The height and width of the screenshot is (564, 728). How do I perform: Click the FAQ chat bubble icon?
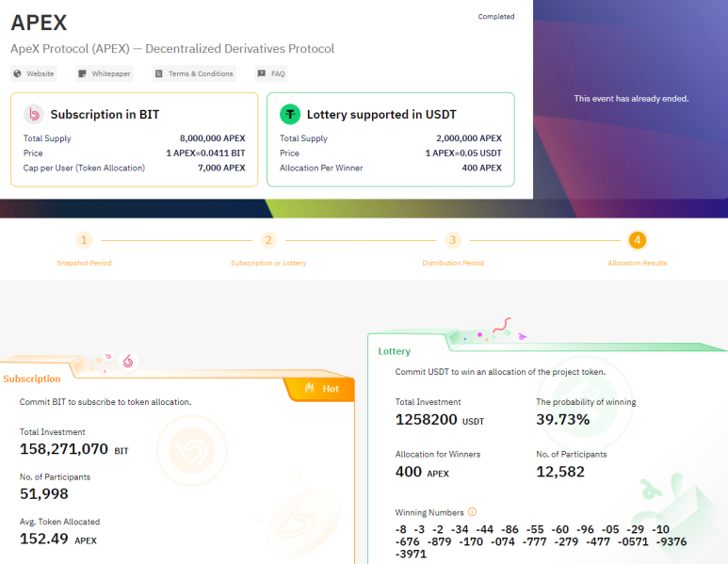click(x=262, y=73)
